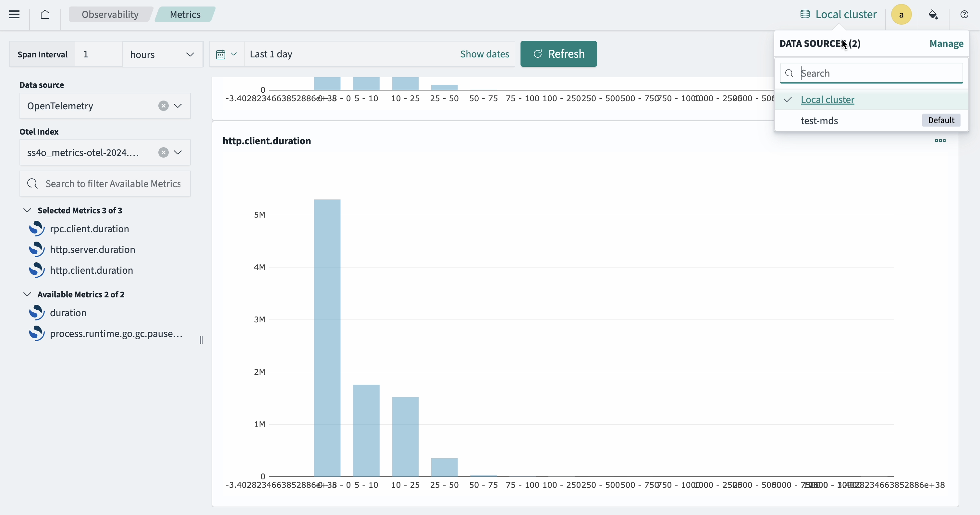Image resolution: width=980 pixels, height=515 pixels.
Task: Click Show dates in the time picker
Action: 484,54
